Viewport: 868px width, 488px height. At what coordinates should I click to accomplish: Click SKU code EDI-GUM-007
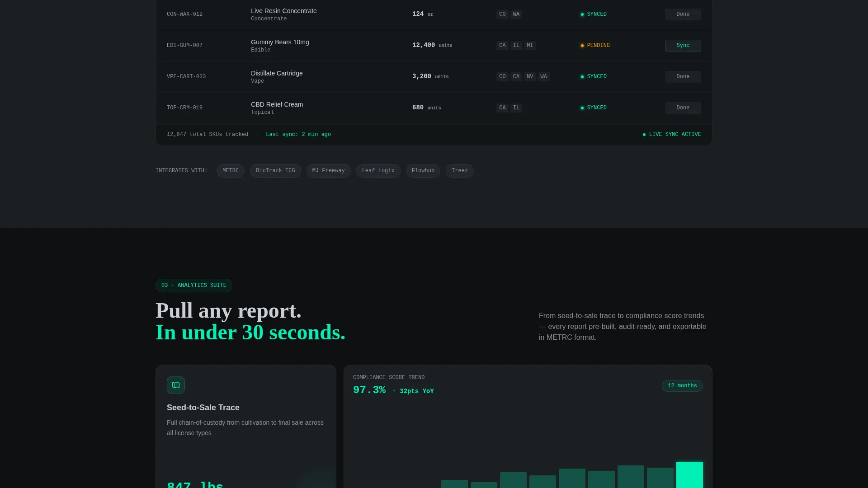coord(184,46)
